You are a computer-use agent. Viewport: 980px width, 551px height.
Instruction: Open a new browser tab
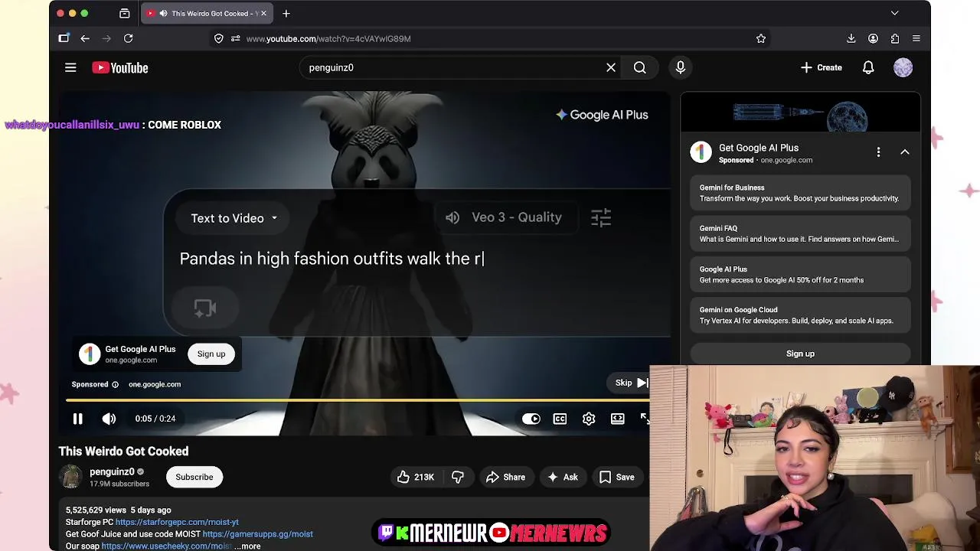[x=286, y=13]
